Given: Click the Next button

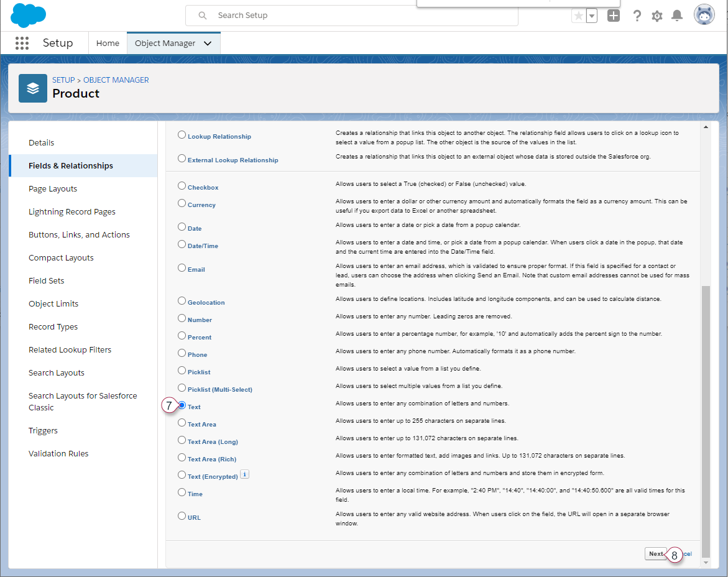Looking at the screenshot, I should [655, 553].
